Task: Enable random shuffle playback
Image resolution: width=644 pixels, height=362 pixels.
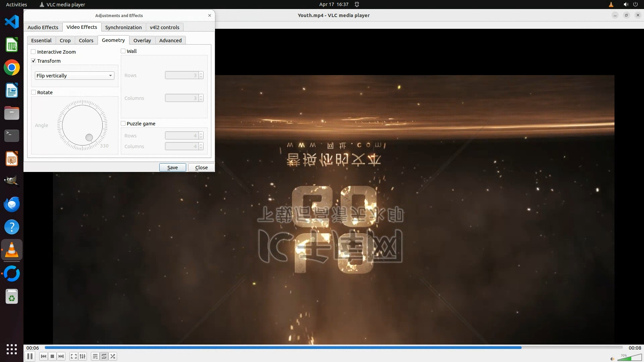Action: click(113, 356)
